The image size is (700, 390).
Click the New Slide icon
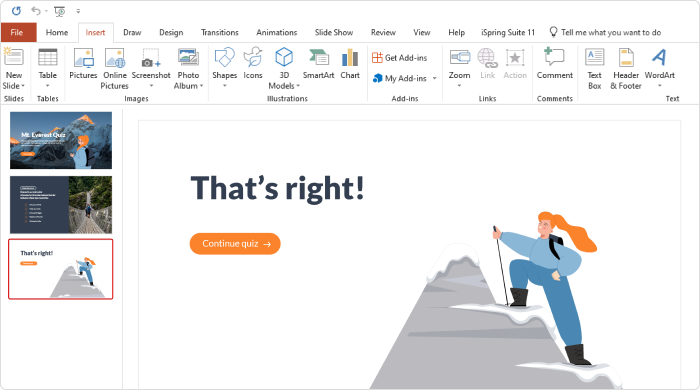click(x=13, y=57)
